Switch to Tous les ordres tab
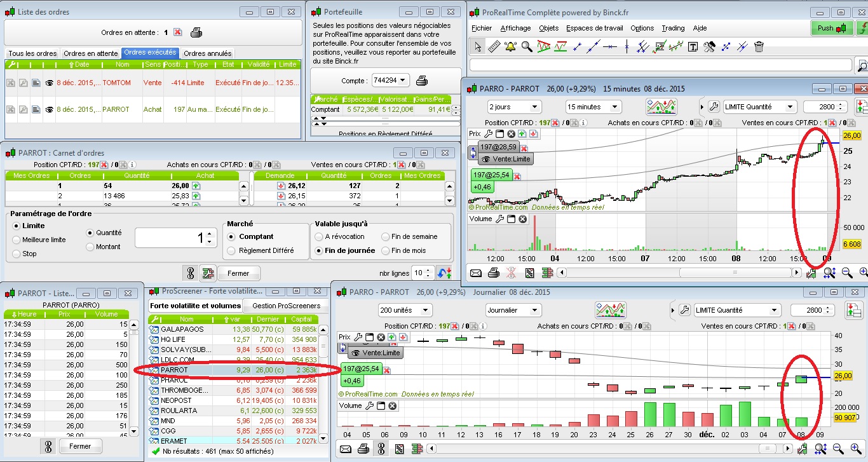 pyautogui.click(x=33, y=53)
